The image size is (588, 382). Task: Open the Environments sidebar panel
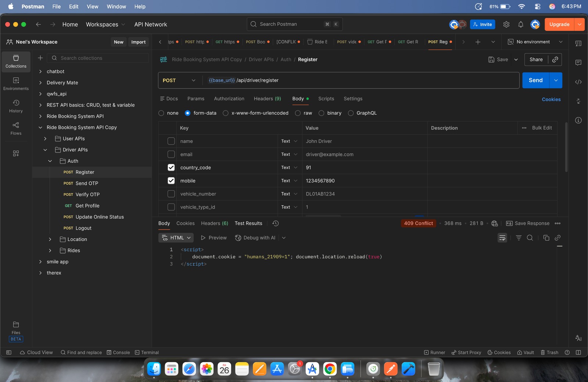(16, 84)
